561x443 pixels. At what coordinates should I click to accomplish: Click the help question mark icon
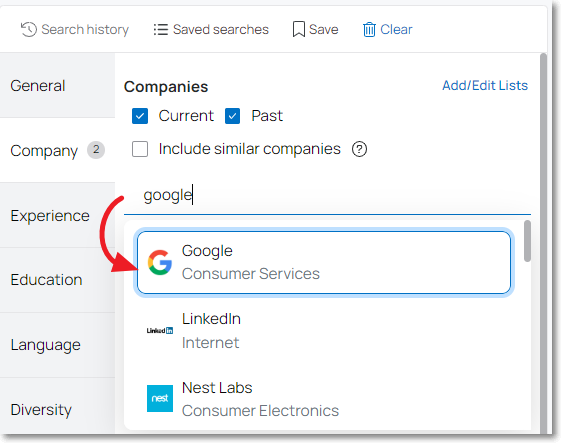[359, 149]
